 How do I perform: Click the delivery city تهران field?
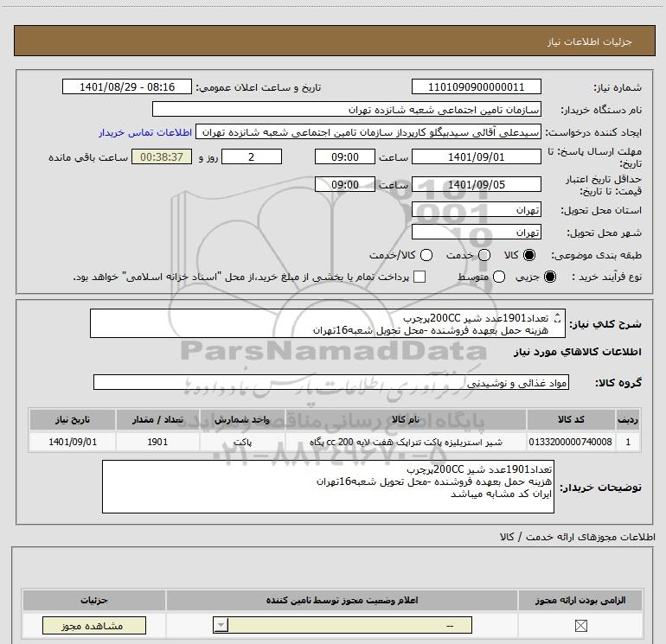pyautogui.click(x=476, y=233)
